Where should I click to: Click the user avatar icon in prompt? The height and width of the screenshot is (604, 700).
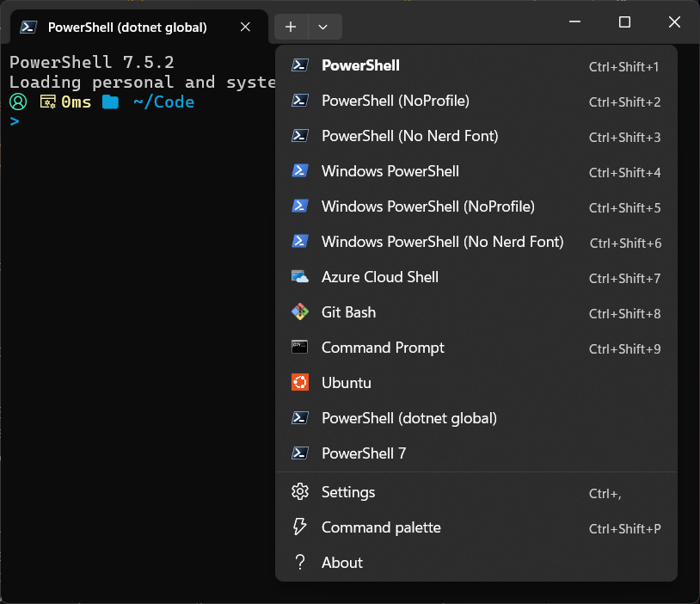18,102
